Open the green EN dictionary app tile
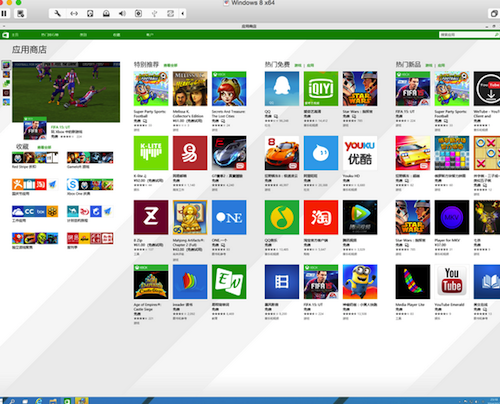This screenshot has width=500, height=404. click(229, 282)
